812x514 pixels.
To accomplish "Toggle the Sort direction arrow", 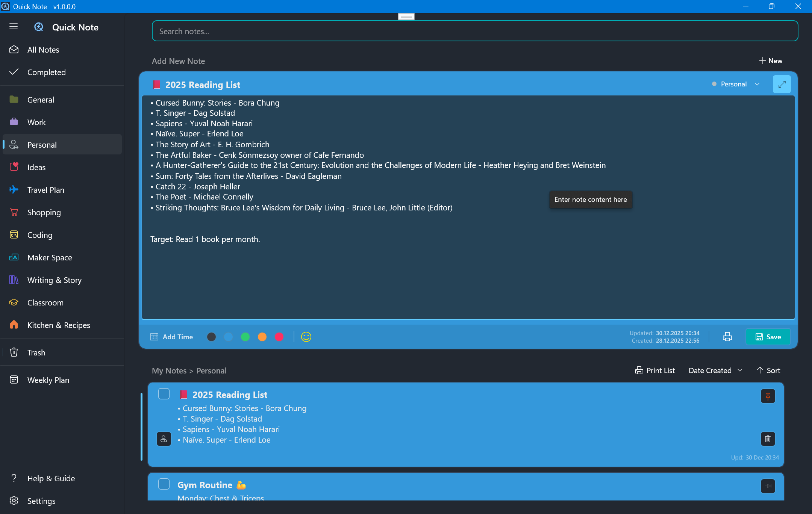I will [x=768, y=370].
